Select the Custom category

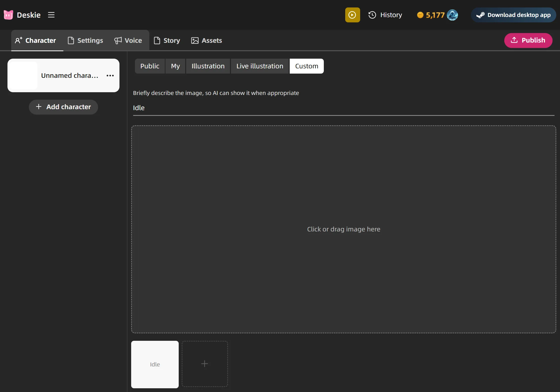pos(307,66)
